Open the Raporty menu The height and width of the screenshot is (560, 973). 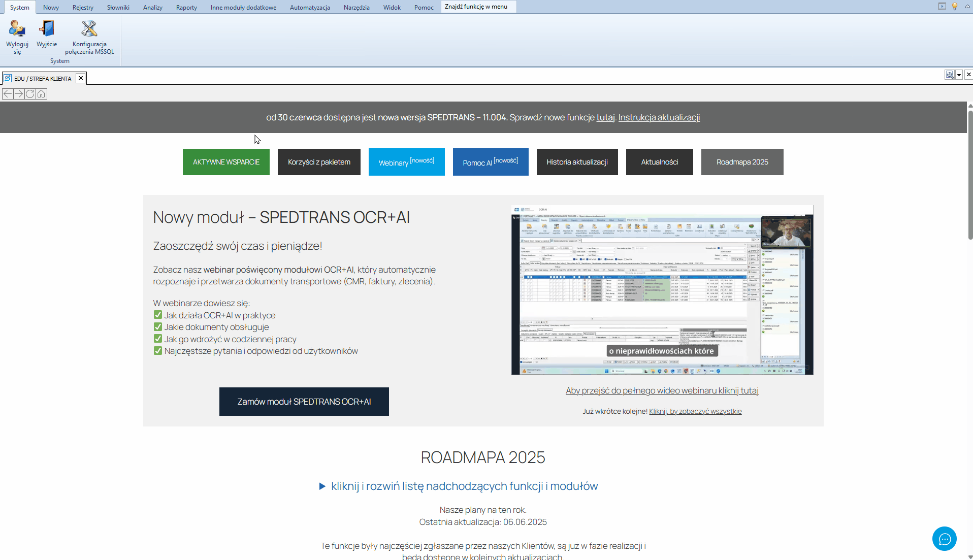click(x=186, y=7)
